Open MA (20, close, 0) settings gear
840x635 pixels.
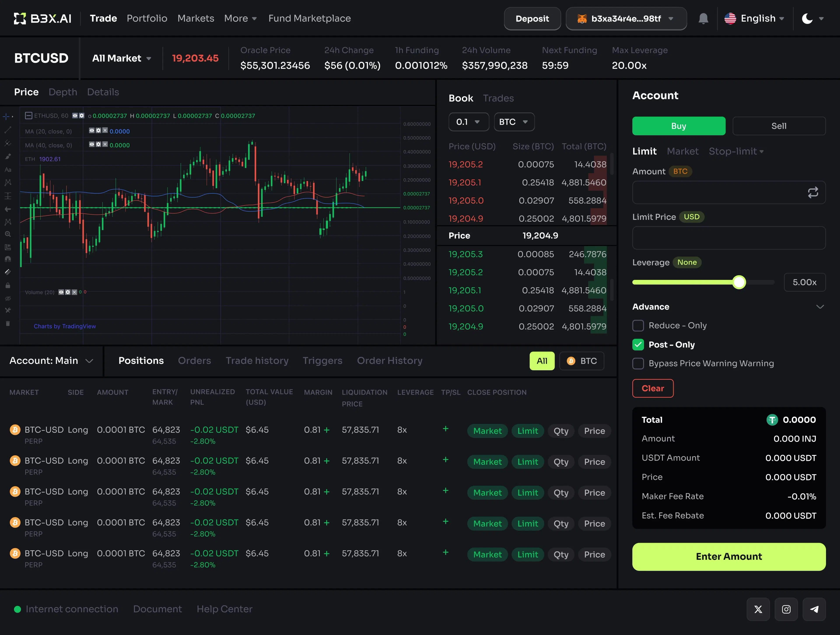coord(98,131)
